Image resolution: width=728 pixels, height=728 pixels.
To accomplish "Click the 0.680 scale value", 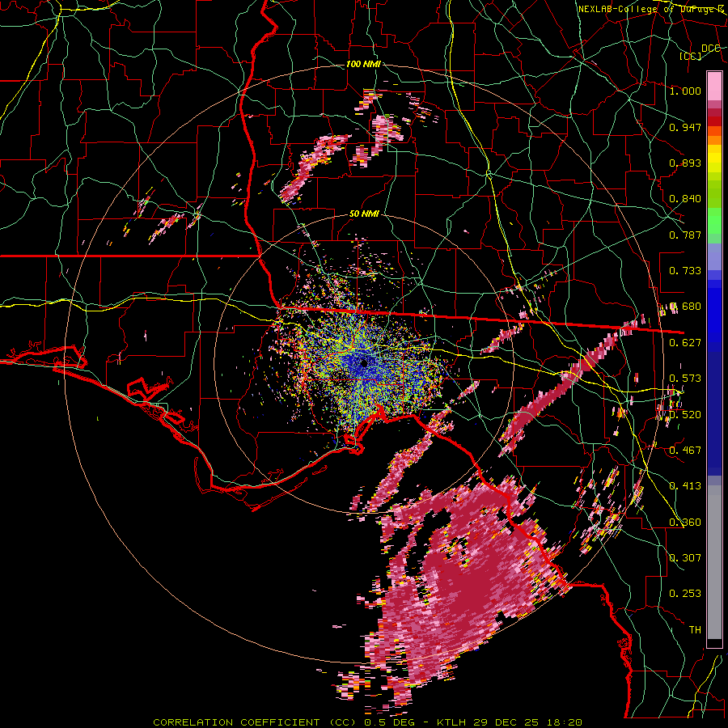I will pyautogui.click(x=685, y=307).
